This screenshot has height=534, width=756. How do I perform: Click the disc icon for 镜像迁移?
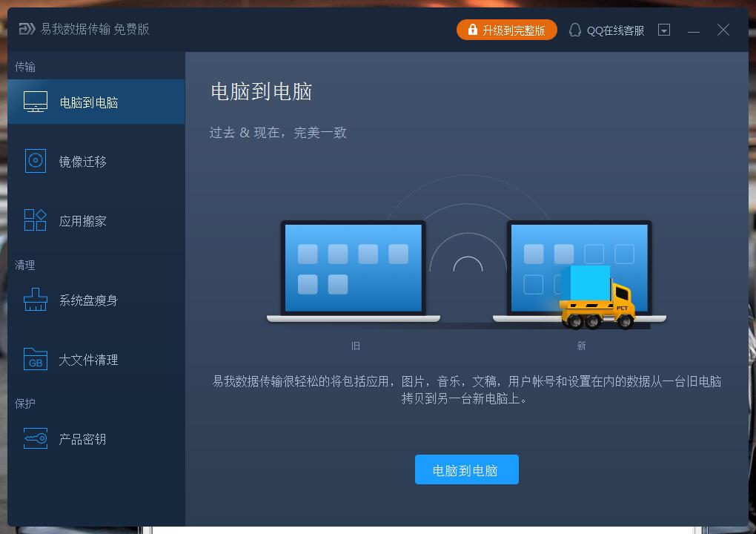tap(36, 161)
